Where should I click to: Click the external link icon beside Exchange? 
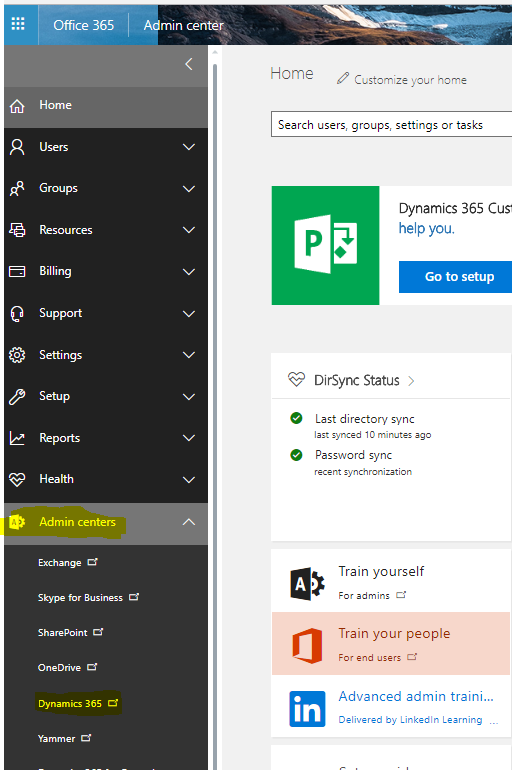(x=93, y=562)
